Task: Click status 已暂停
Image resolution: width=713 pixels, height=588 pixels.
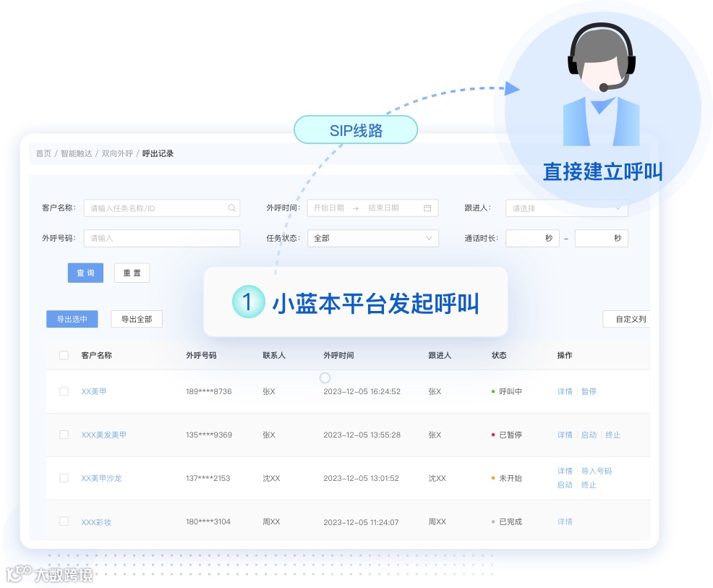Action: click(x=511, y=435)
